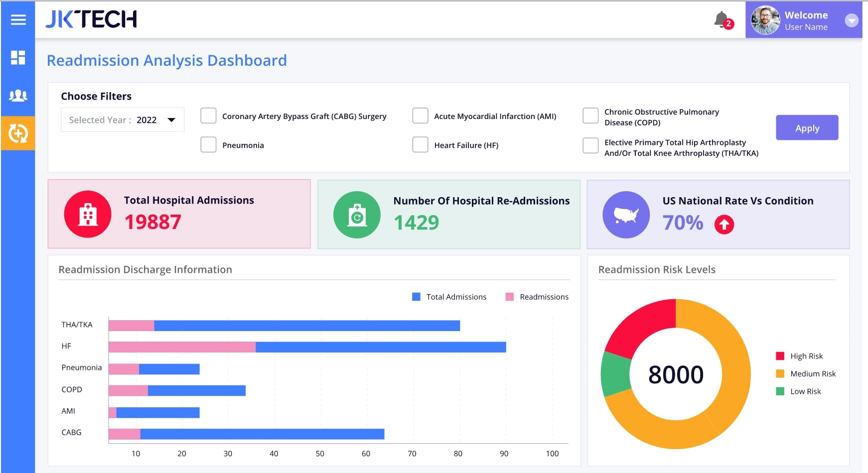Click the Welcome User Name text
This screenshot has height=473, width=868.
pyautogui.click(x=806, y=21)
